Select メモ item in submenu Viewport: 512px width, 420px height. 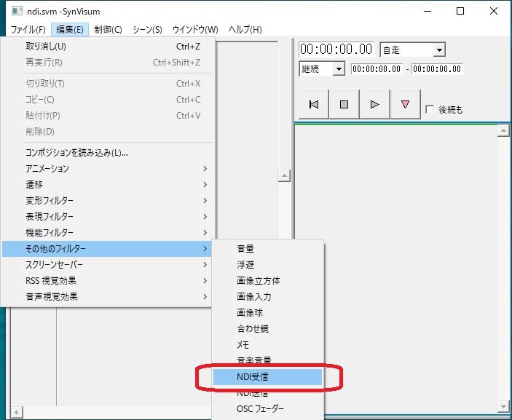[x=267, y=344]
